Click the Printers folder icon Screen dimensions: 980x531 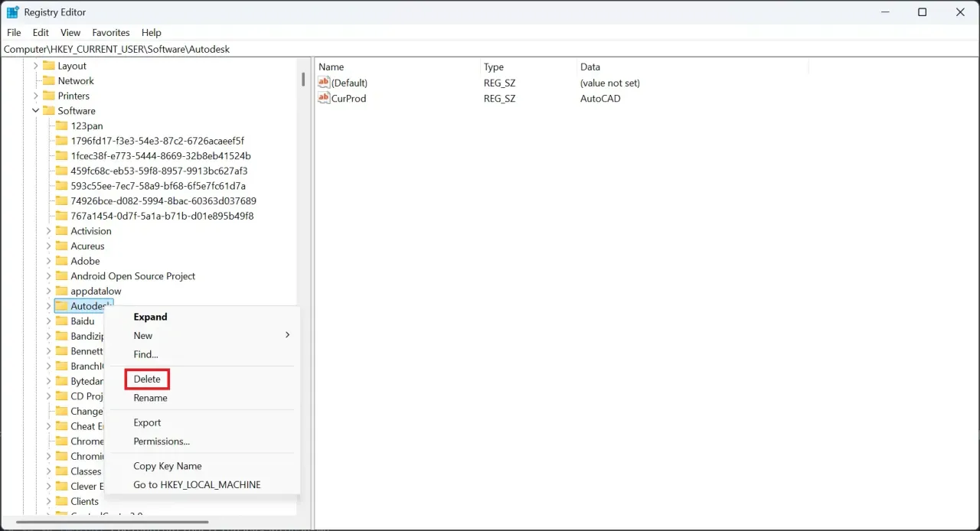point(49,96)
